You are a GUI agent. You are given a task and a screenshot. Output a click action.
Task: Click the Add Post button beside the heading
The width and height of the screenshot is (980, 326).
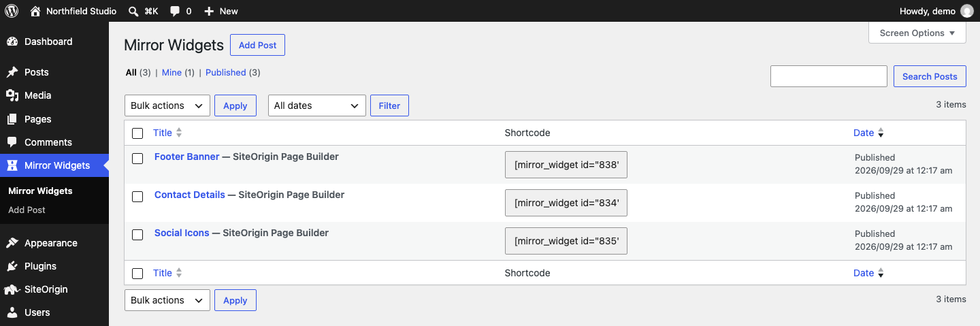tap(257, 45)
